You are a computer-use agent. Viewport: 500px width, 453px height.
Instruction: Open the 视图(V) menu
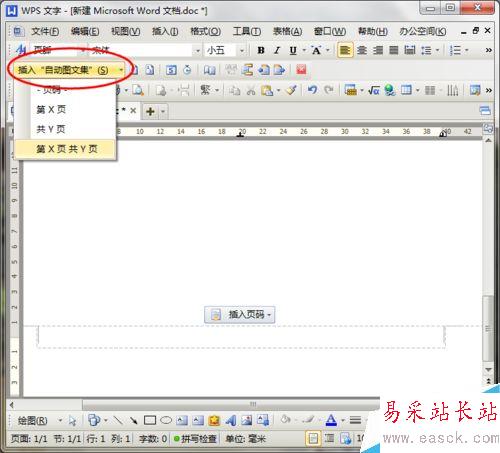tap(125, 32)
